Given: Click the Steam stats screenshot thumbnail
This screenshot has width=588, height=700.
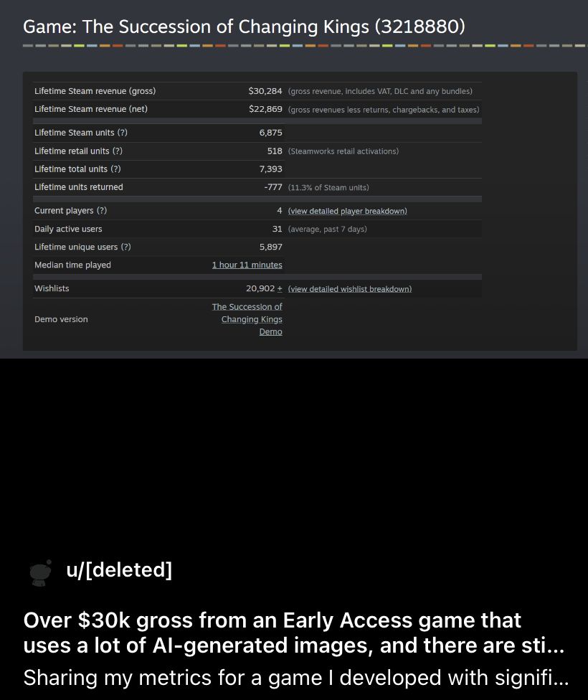Looking at the screenshot, I should pos(294,179).
